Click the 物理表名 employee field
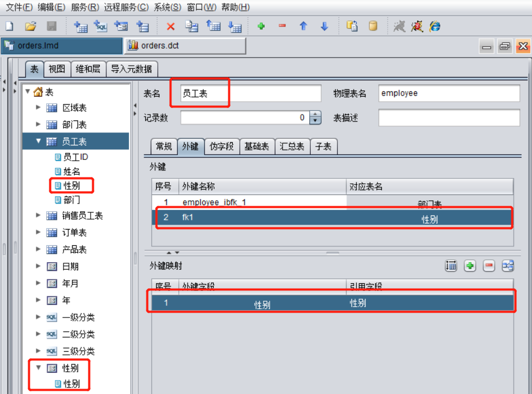The height and width of the screenshot is (394, 532). coord(449,93)
